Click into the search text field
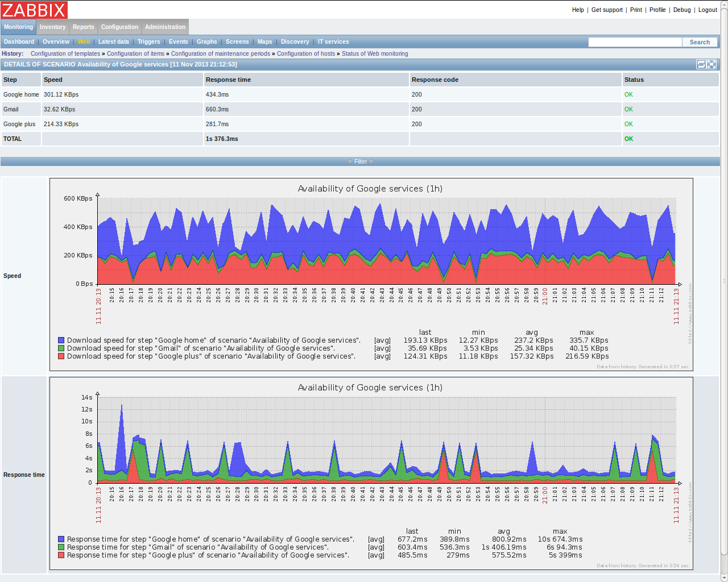Screen dimensions: 728x582 [635, 42]
